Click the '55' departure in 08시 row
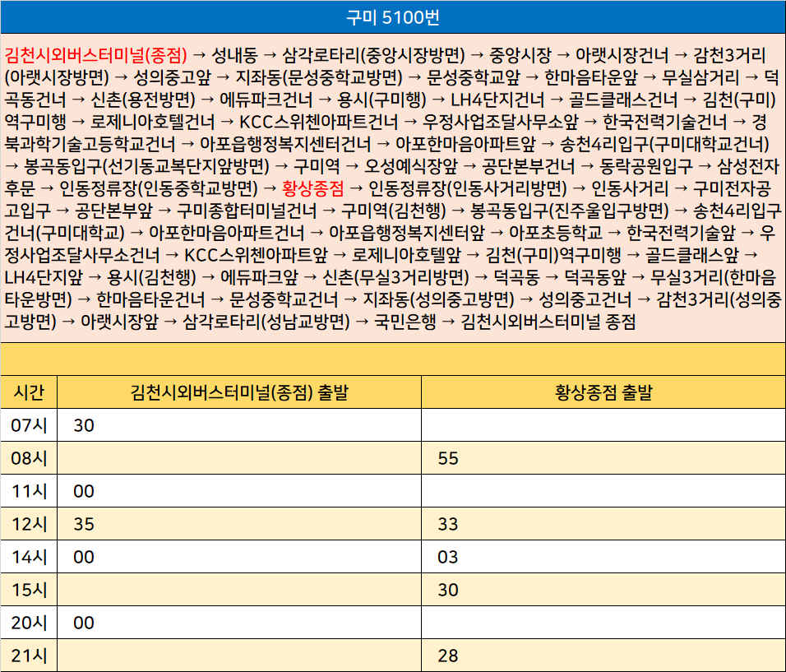The image size is (786, 672). click(447, 458)
